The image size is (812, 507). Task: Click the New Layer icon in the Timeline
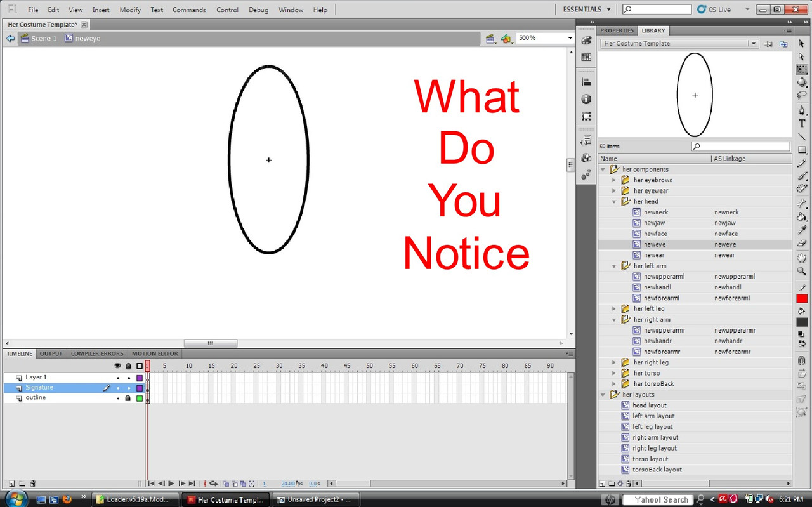pos(11,484)
